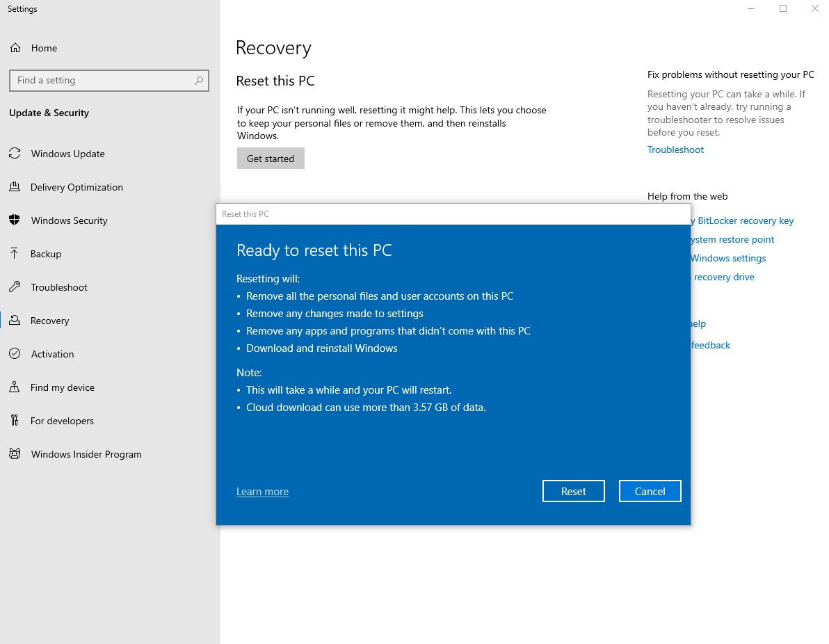Select the Windows Update sync arrows icon
Screen dimensions: 829x644
[x=15, y=154]
